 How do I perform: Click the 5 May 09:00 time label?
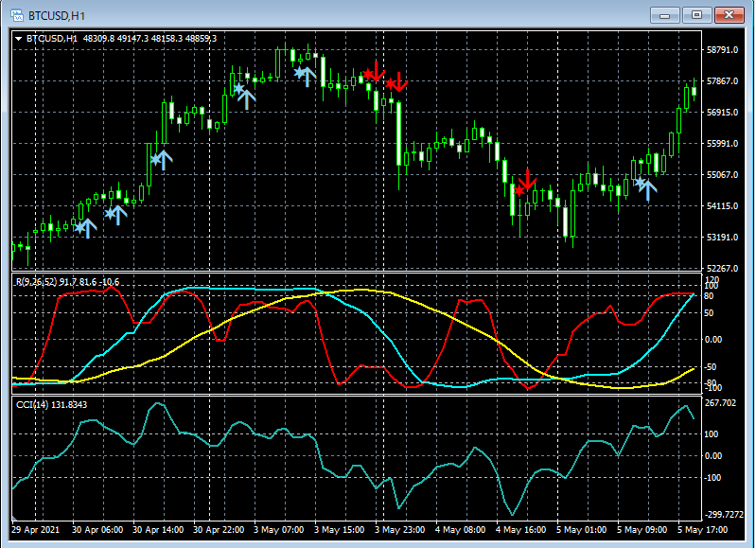point(642,530)
